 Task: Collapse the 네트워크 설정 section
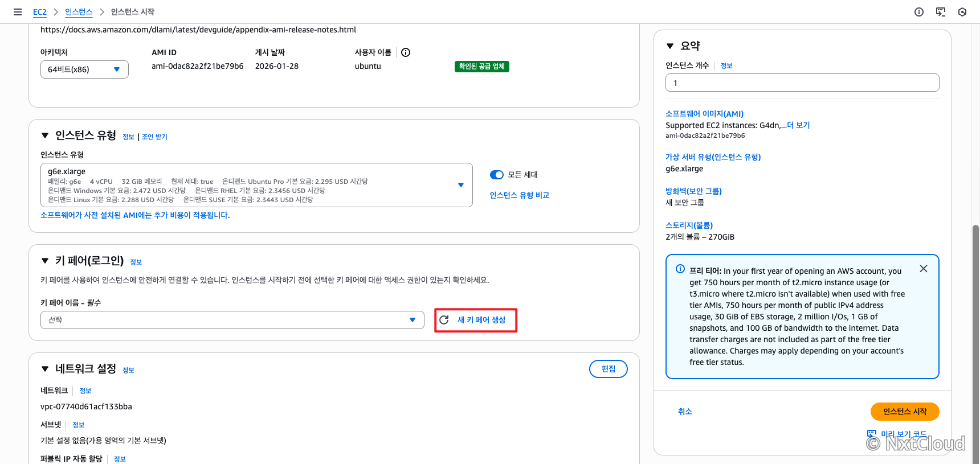click(45, 369)
